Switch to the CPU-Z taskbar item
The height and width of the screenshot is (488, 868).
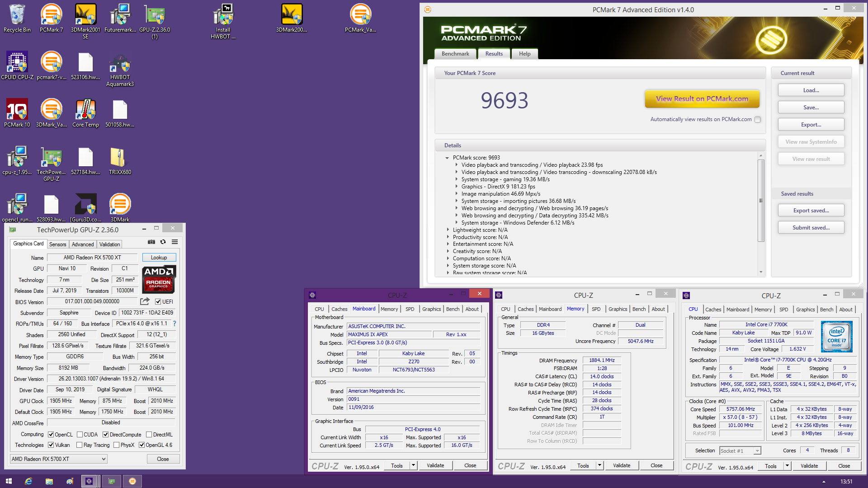click(89, 481)
